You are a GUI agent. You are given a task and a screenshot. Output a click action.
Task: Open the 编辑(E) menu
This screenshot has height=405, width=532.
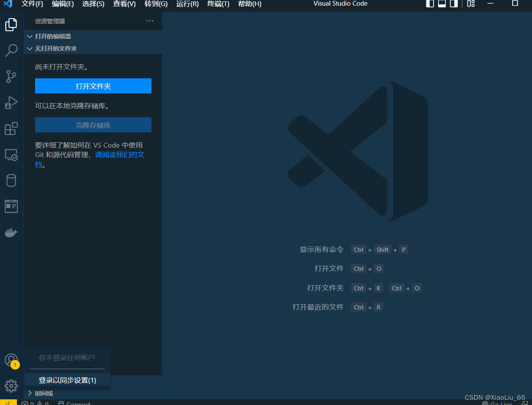click(x=63, y=4)
